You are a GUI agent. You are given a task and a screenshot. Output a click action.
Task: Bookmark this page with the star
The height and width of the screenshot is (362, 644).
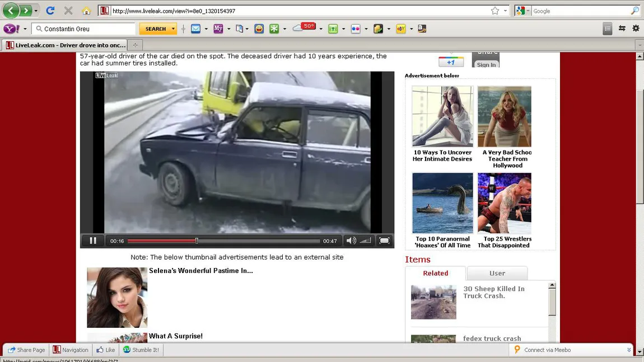[495, 11]
